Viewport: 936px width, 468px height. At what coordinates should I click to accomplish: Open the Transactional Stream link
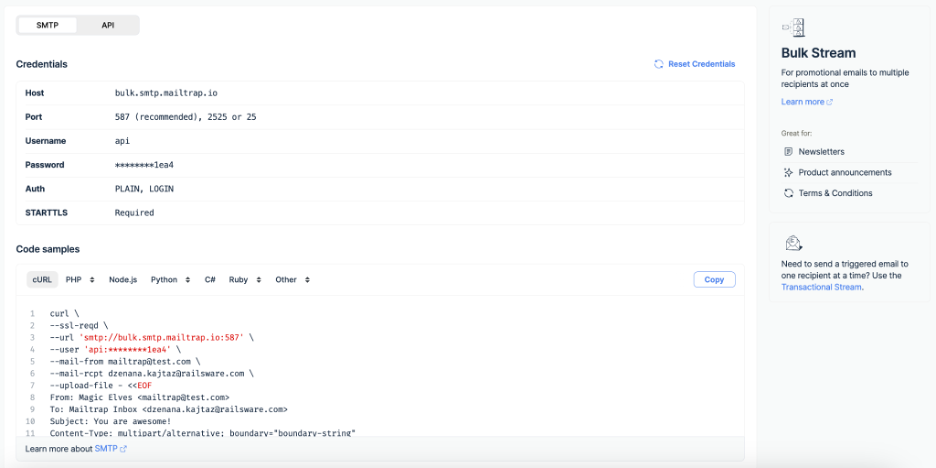click(821, 287)
